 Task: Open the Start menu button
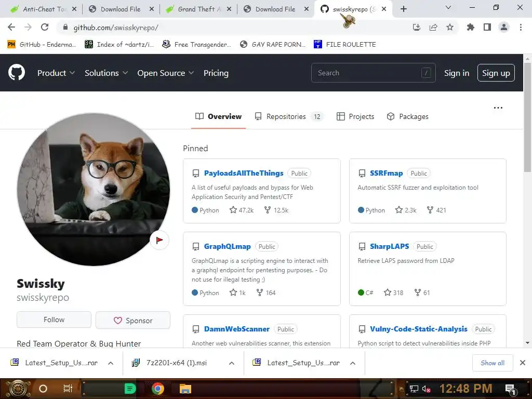pos(18,389)
